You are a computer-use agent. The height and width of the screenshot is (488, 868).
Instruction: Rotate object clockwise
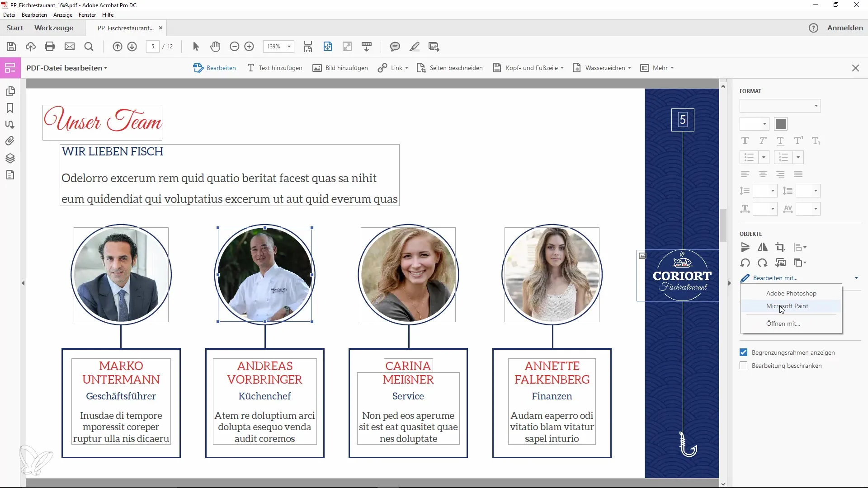[763, 263]
